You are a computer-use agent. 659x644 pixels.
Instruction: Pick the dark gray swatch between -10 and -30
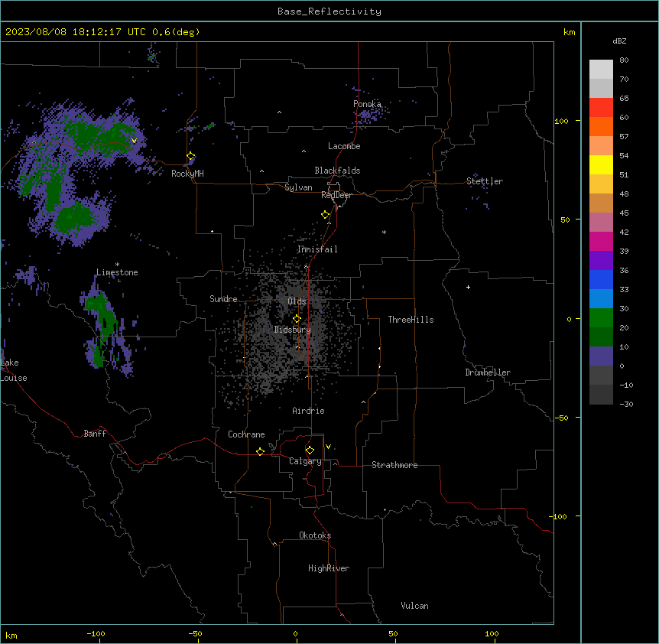[601, 395]
